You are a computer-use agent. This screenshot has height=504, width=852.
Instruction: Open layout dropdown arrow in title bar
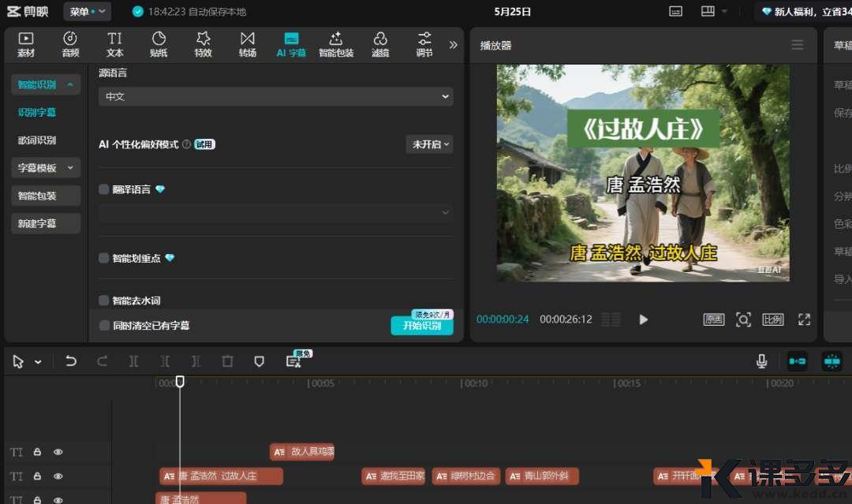pyautogui.click(x=724, y=11)
